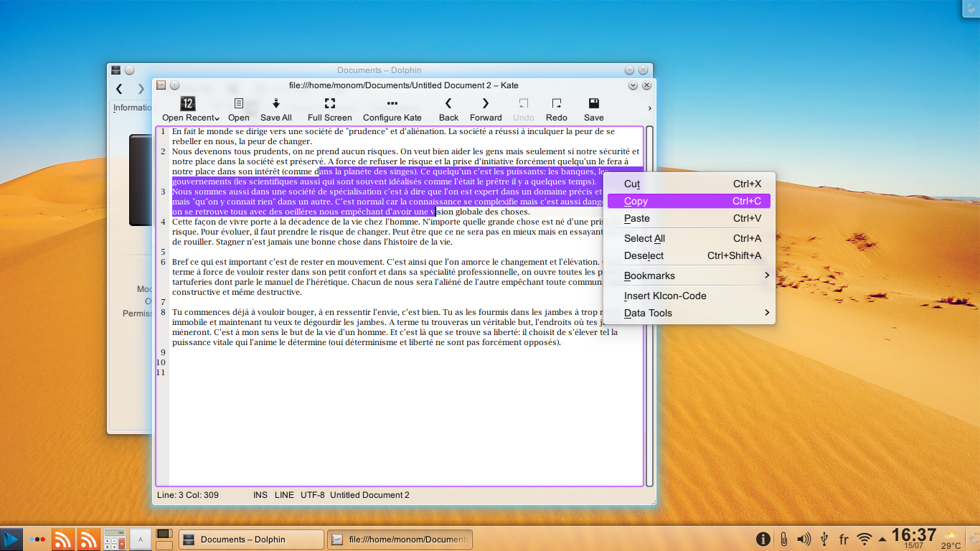
Task: Click line number 4 in editor gutter
Action: pyautogui.click(x=163, y=222)
